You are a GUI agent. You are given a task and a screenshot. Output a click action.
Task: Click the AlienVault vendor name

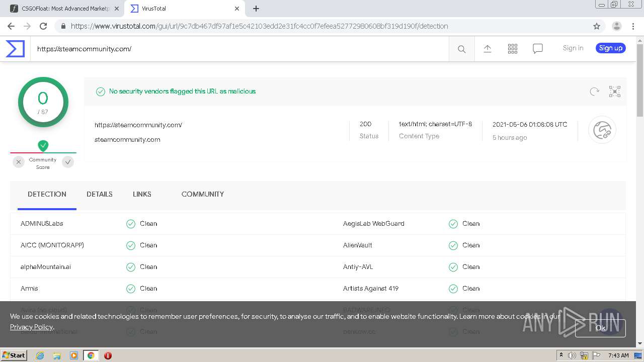click(358, 245)
